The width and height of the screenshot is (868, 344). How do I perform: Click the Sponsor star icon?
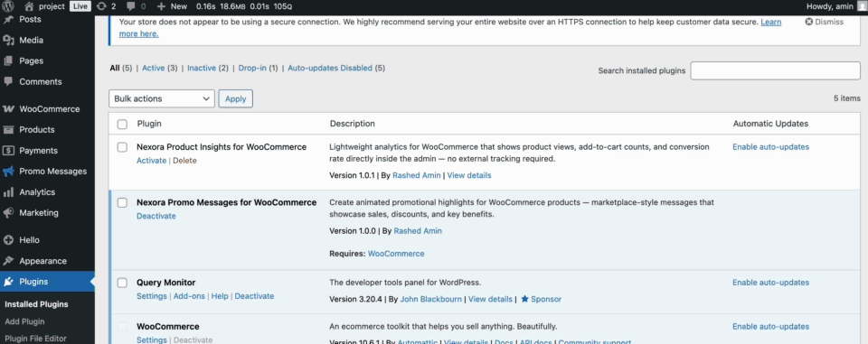pos(524,299)
